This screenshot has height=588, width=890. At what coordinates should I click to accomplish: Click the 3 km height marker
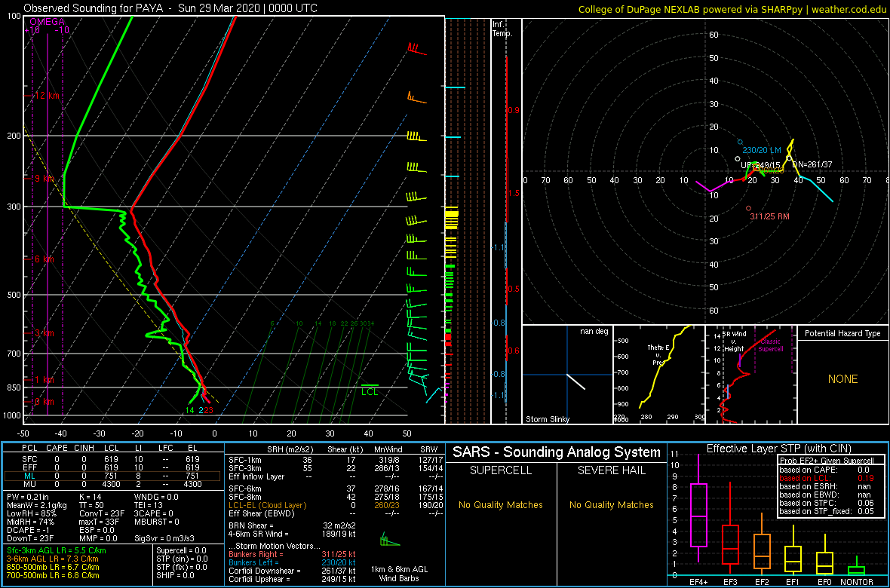[44, 332]
